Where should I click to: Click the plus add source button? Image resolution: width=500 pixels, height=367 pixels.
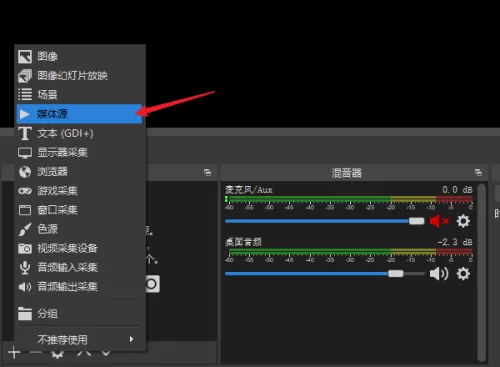(x=14, y=352)
